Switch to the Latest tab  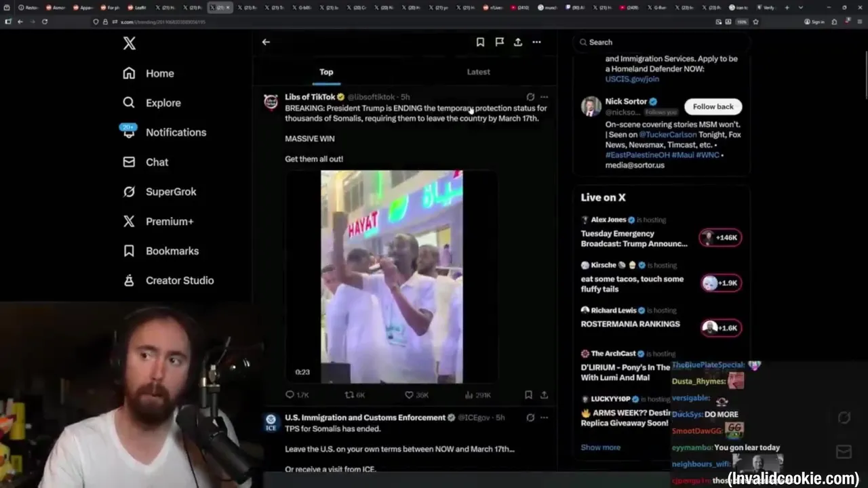(478, 72)
